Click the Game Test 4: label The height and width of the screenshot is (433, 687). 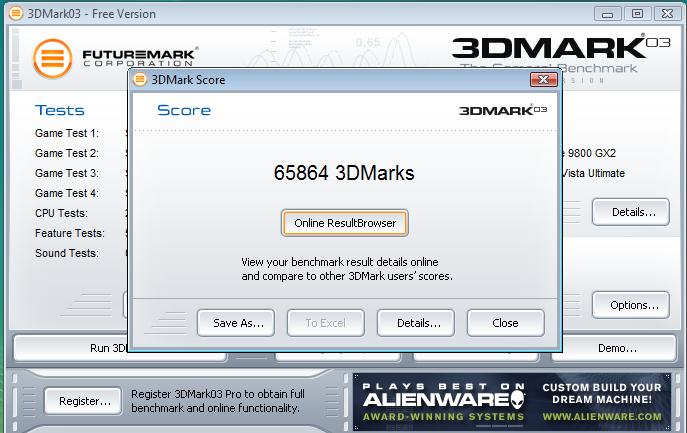pos(67,193)
